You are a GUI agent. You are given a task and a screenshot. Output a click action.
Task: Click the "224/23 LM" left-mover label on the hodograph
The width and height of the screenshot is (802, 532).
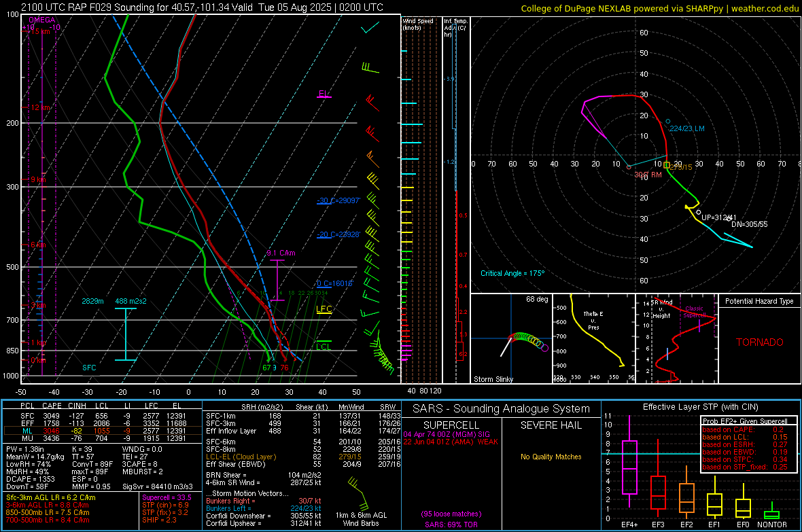(687, 128)
